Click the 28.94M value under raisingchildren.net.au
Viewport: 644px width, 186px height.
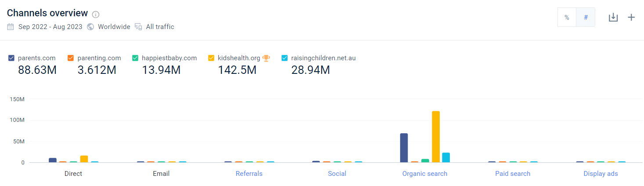click(311, 70)
